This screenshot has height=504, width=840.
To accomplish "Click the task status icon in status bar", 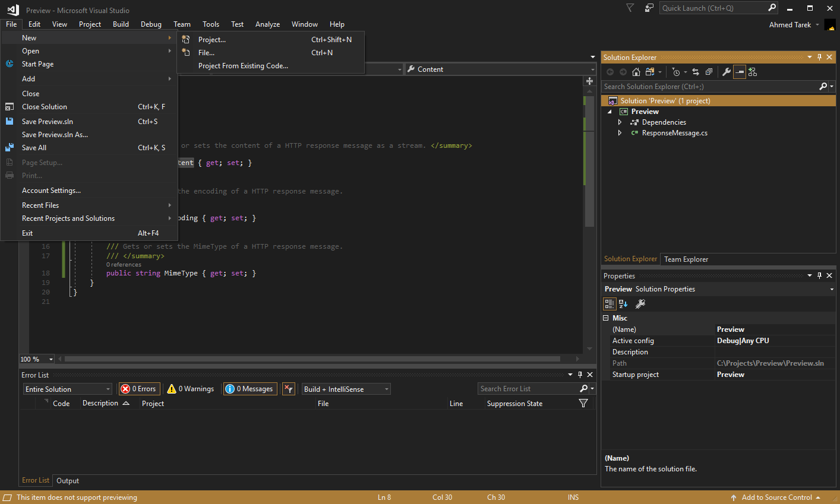I will (7, 497).
